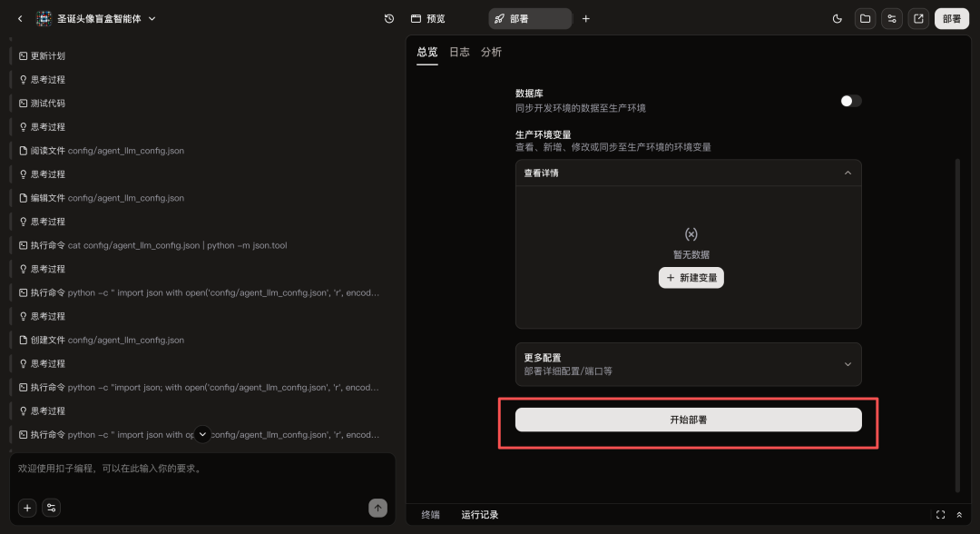980x534 pixels.
Task: Add a new tab with plus icon
Action: [585, 19]
